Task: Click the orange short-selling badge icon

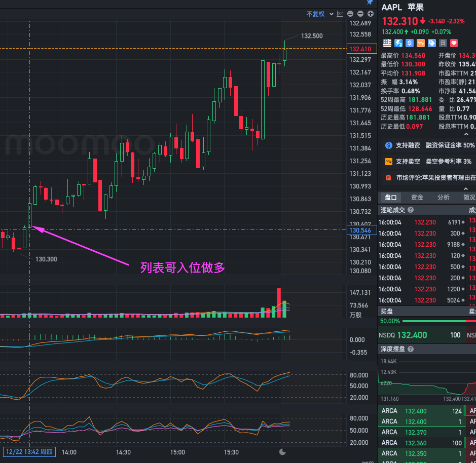Action: coord(420,43)
